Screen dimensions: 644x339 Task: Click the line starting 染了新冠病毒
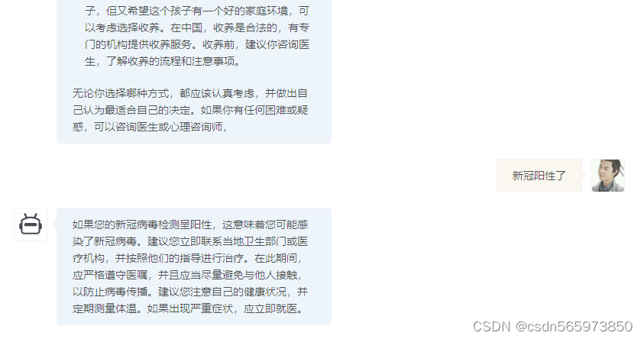190,241
